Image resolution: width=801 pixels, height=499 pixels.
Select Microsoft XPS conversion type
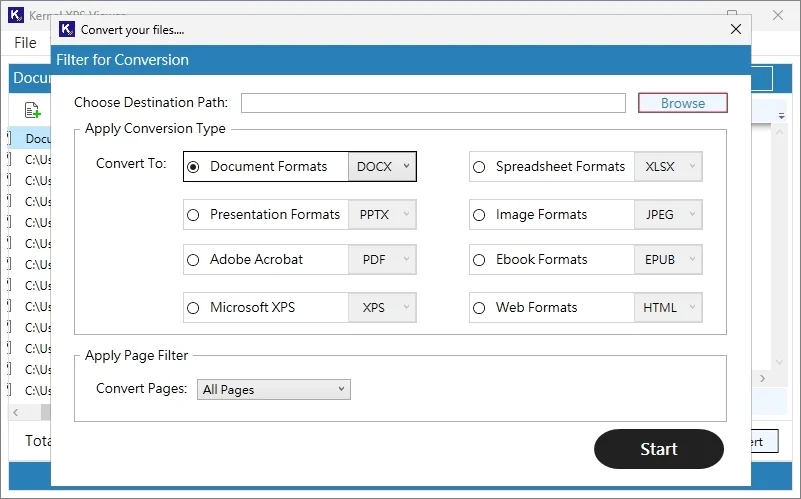tap(193, 308)
